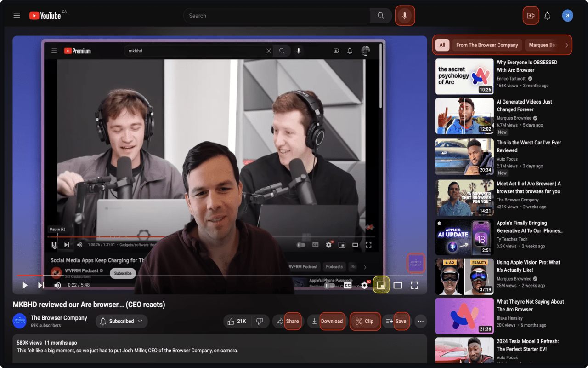Play the video
The height and width of the screenshot is (368, 588).
click(25, 285)
